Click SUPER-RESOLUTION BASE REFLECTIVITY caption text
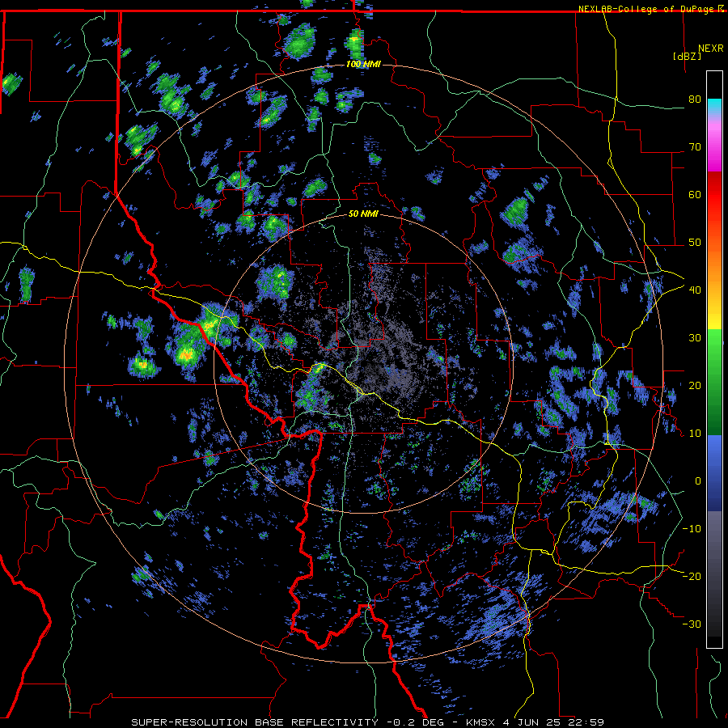Image resolution: width=728 pixels, height=728 pixels. [255, 722]
